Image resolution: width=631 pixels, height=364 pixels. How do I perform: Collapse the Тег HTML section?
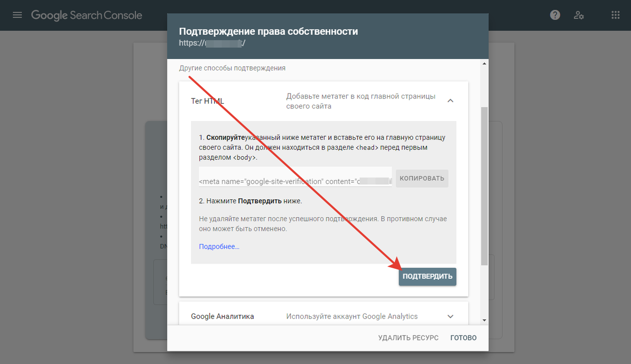pos(450,101)
